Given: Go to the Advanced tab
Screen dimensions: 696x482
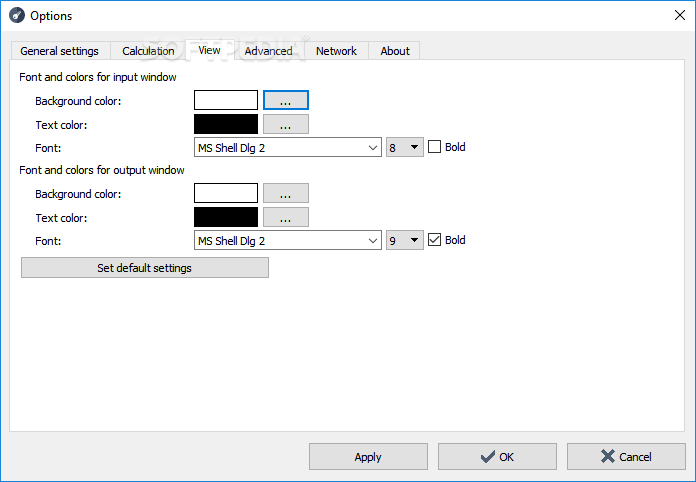Looking at the screenshot, I should 269,51.
